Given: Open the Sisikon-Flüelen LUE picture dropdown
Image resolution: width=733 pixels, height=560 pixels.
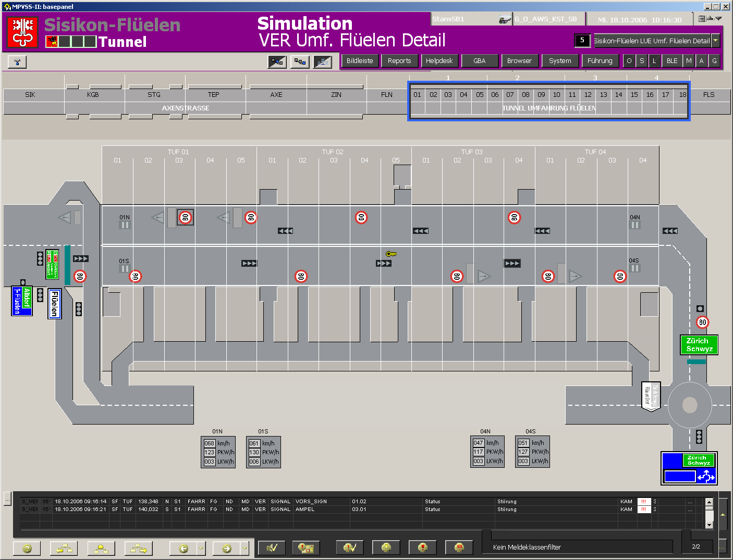Looking at the screenshot, I should coord(716,41).
